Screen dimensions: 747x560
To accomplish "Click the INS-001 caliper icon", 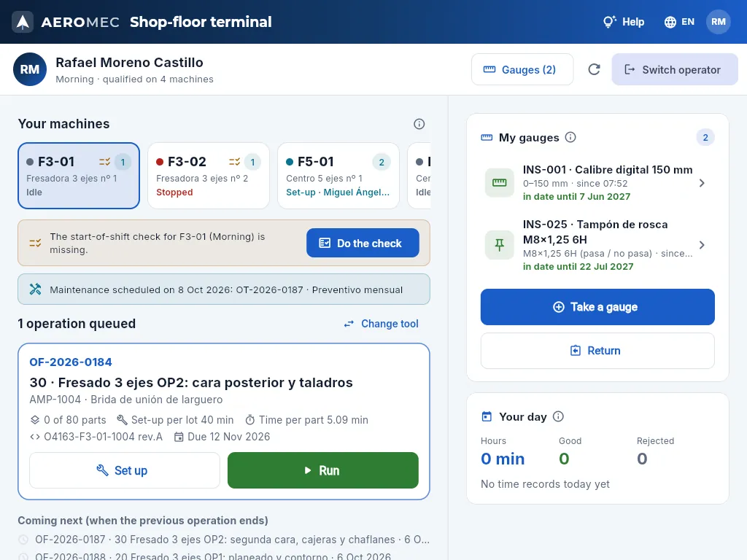I will pyautogui.click(x=499, y=183).
